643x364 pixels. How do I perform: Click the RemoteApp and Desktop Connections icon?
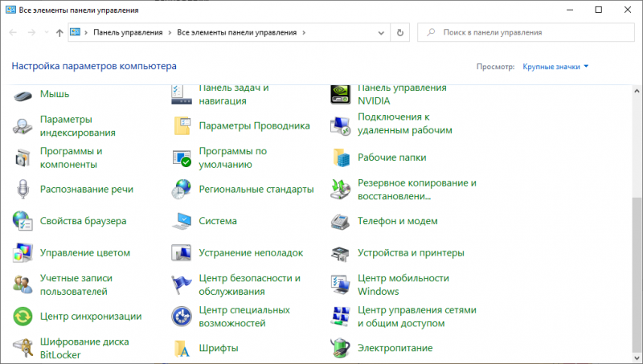[340, 126]
